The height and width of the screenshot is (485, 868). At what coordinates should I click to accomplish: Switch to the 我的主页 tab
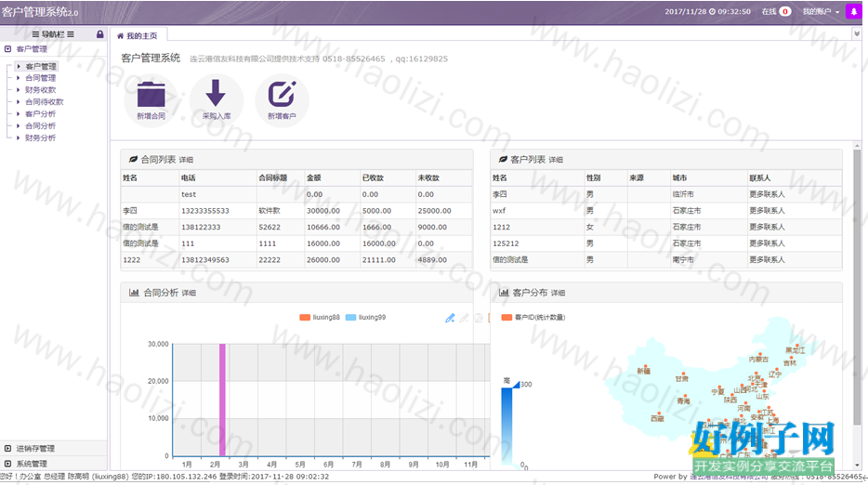coord(138,36)
